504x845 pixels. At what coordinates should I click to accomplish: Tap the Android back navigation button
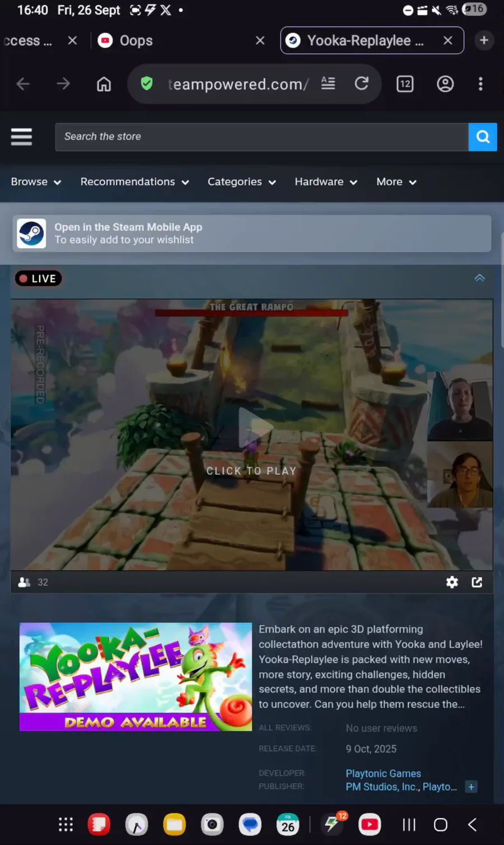[x=472, y=825]
